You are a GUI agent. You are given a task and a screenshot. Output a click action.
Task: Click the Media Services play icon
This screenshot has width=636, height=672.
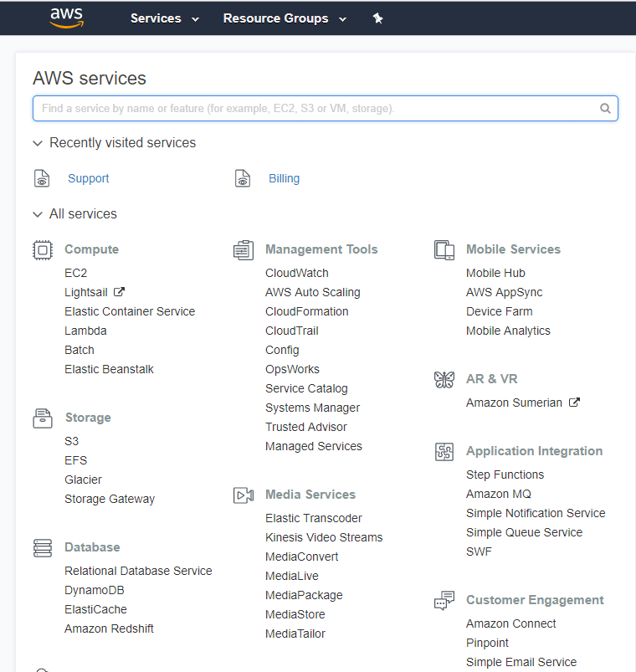[x=244, y=494]
